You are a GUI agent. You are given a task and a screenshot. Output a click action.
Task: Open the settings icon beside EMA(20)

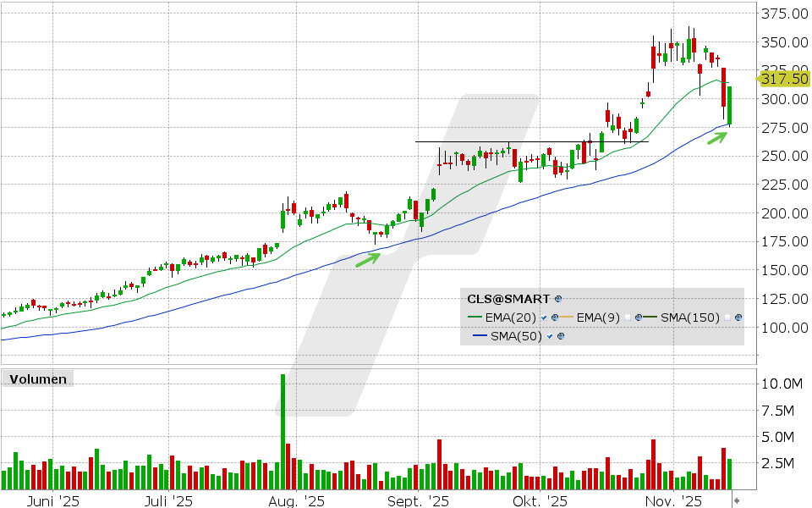[555, 317]
